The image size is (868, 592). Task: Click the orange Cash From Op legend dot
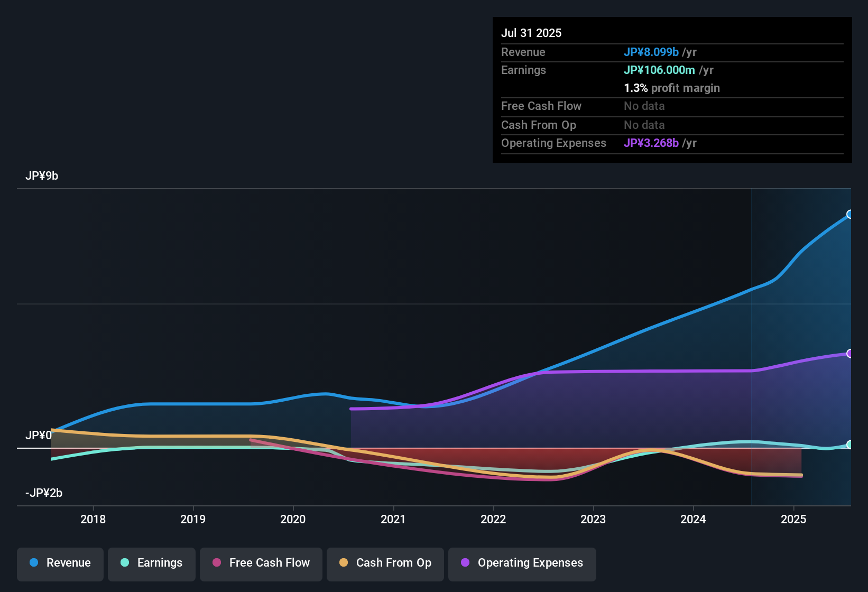pyautogui.click(x=344, y=563)
